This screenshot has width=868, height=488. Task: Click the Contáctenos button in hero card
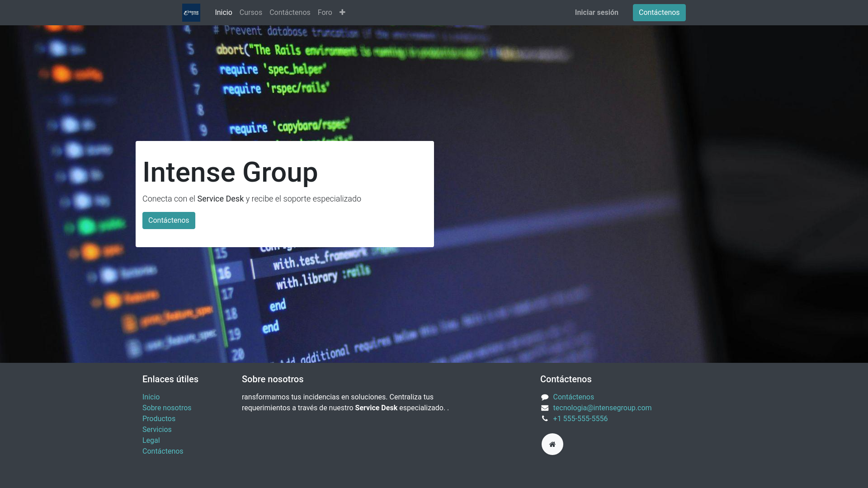point(169,221)
